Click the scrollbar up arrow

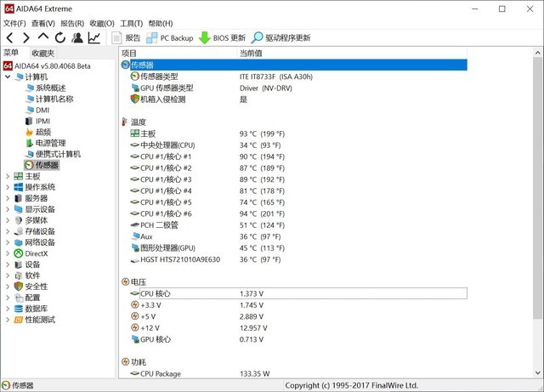pyautogui.click(x=538, y=53)
